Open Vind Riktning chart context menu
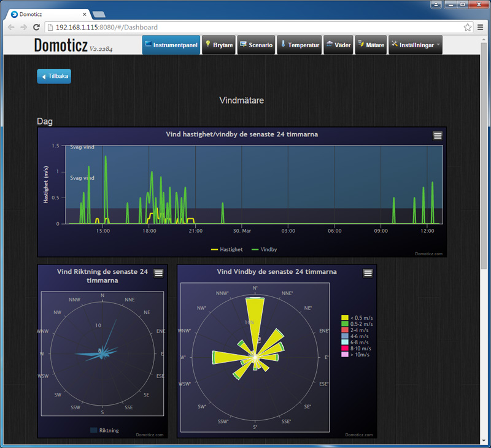The height and width of the screenshot is (448, 491). point(159,273)
